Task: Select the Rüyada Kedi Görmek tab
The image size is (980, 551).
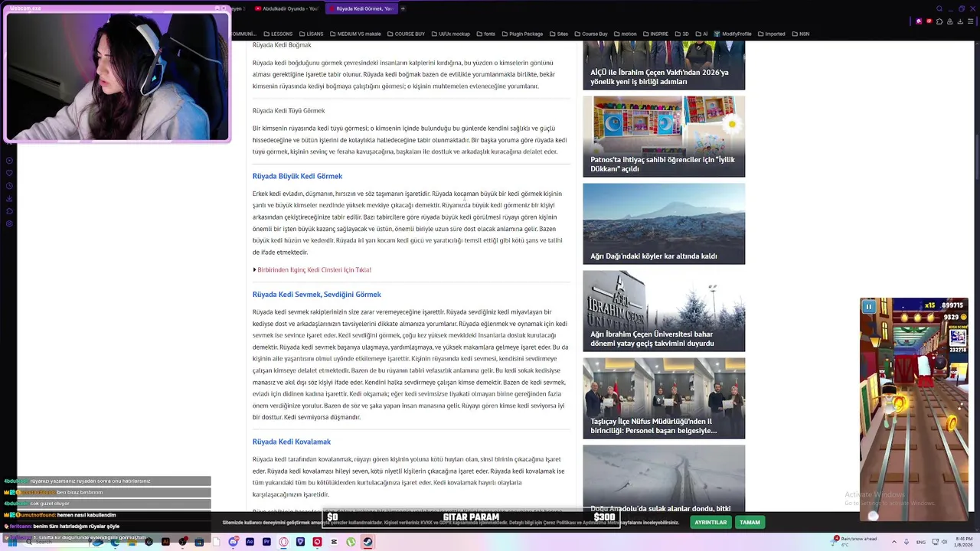Action: (x=360, y=8)
